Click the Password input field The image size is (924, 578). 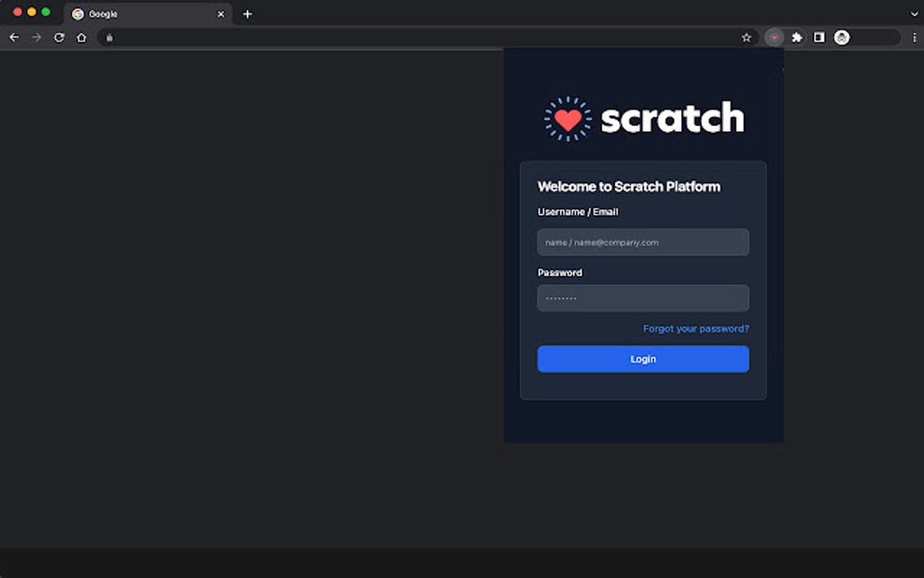click(x=642, y=298)
